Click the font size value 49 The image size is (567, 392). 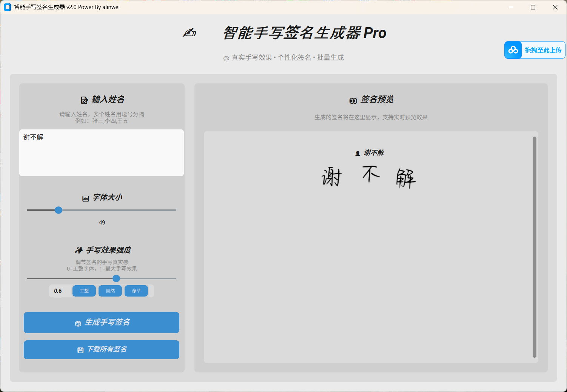pos(102,223)
